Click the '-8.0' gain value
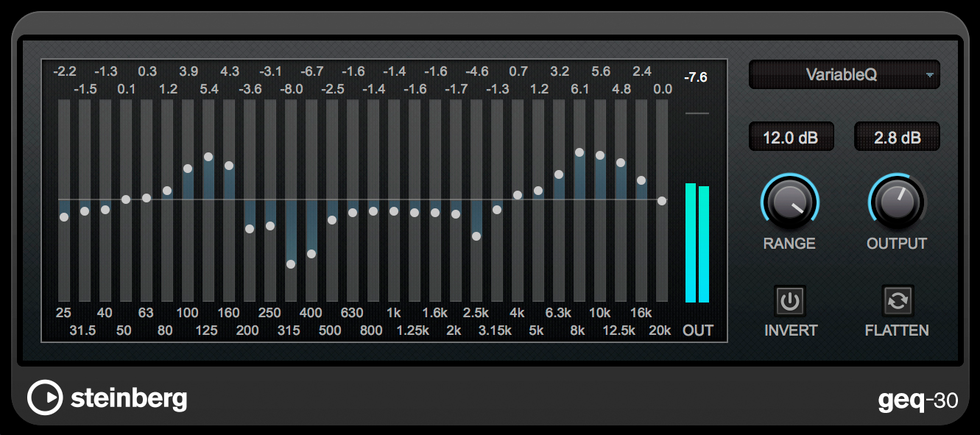 (x=291, y=89)
